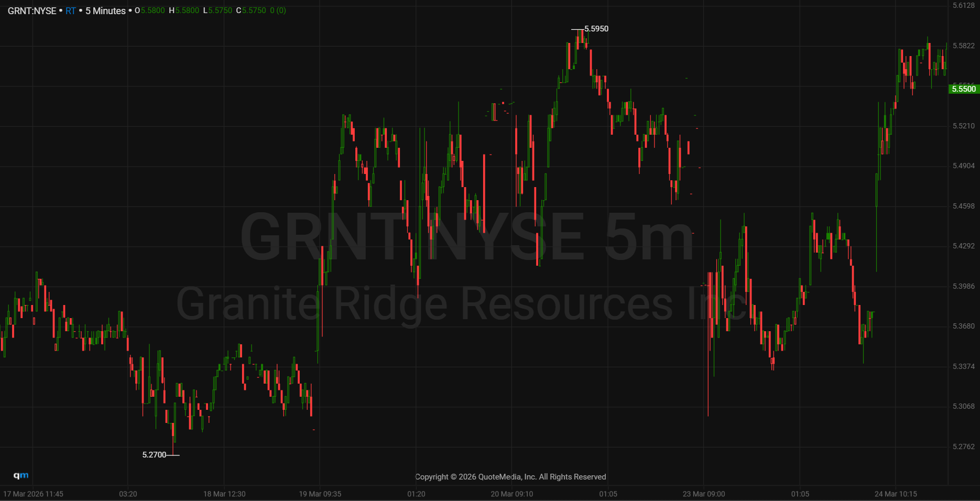Click the RT real-time indicator
The height and width of the screenshot is (501, 980).
(x=71, y=11)
